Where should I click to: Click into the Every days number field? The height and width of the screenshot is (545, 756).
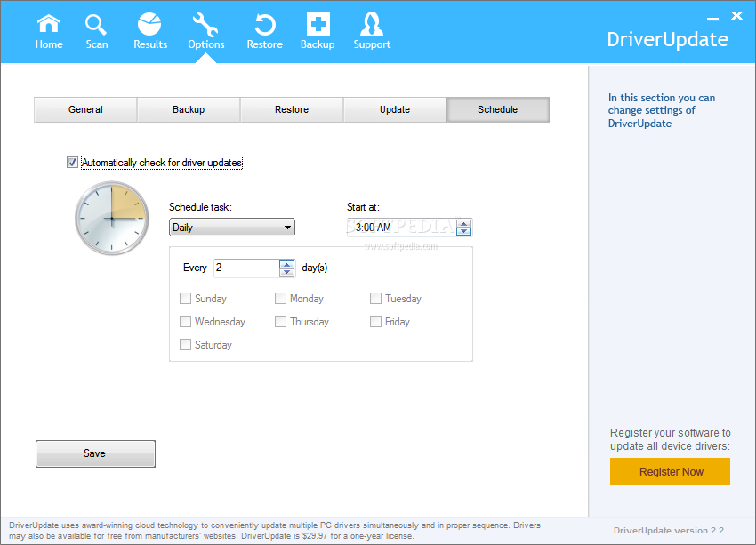click(x=246, y=268)
